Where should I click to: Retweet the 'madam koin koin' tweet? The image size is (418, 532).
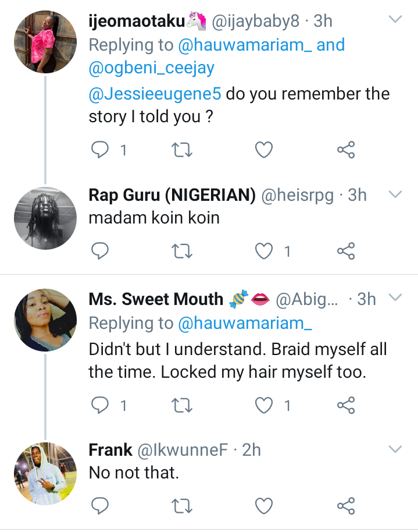183,251
